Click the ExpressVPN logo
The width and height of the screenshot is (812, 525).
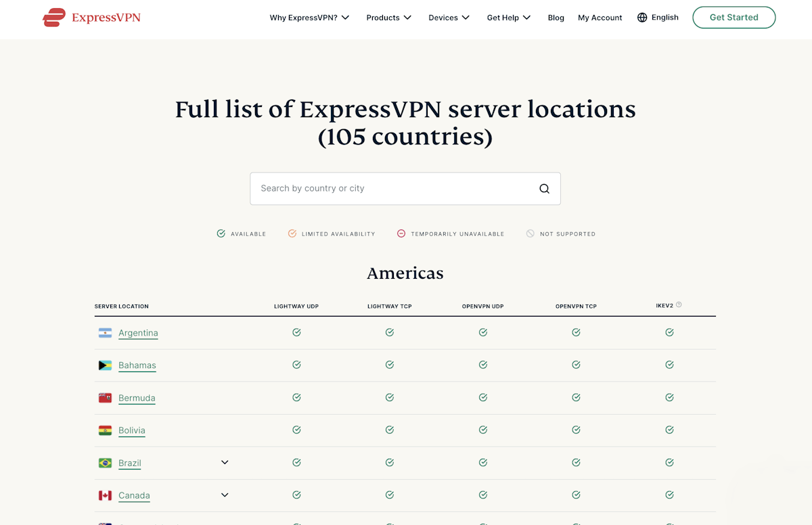[x=91, y=18]
